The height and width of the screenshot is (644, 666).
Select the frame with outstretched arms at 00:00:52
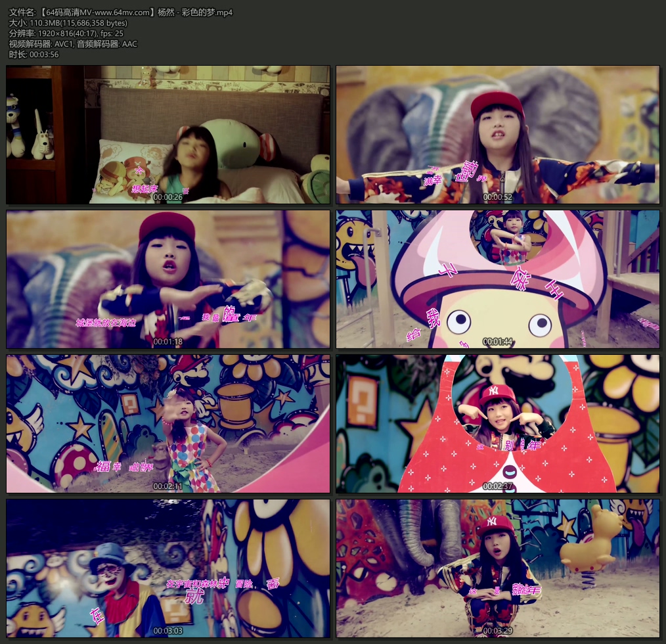point(498,135)
